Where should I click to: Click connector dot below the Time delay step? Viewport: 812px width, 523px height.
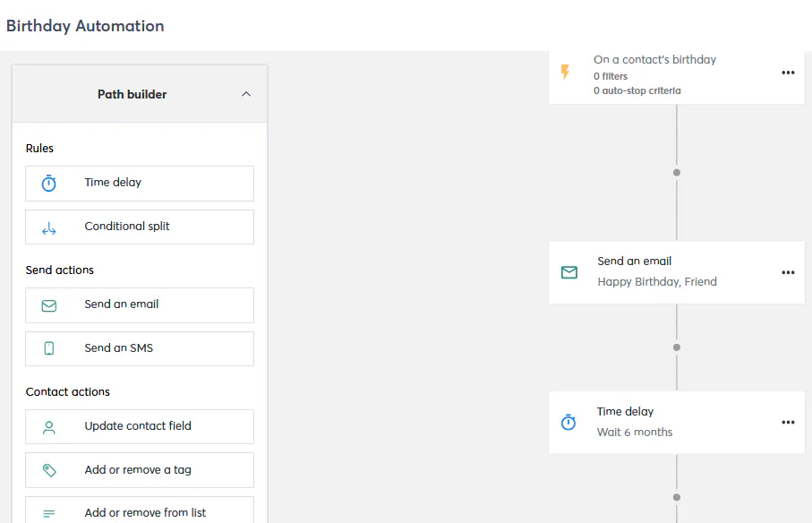point(677,497)
